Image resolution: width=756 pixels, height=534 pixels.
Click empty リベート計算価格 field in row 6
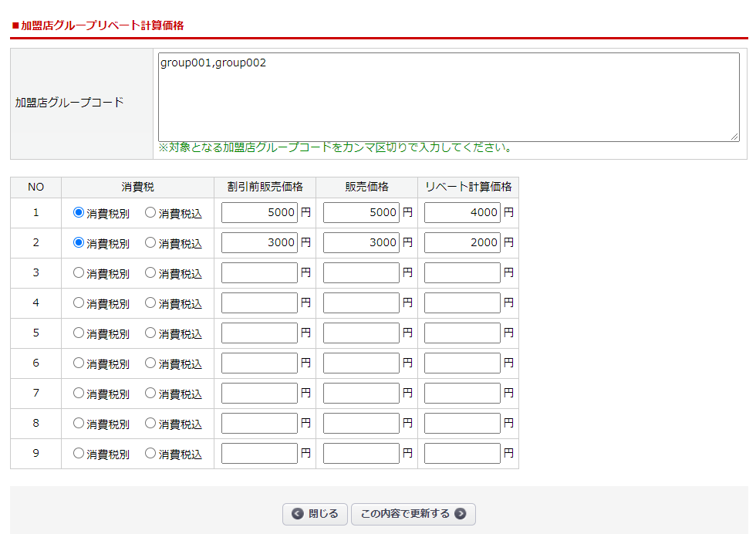pyautogui.click(x=462, y=363)
